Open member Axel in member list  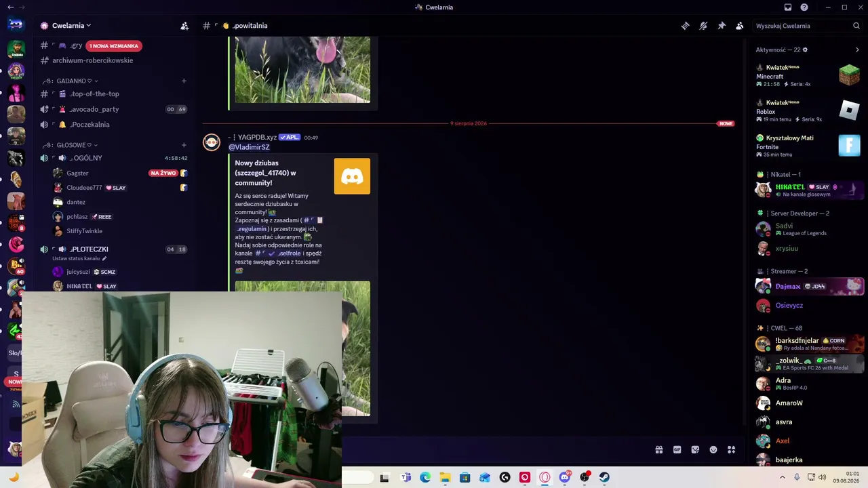(x=810, y=441)
